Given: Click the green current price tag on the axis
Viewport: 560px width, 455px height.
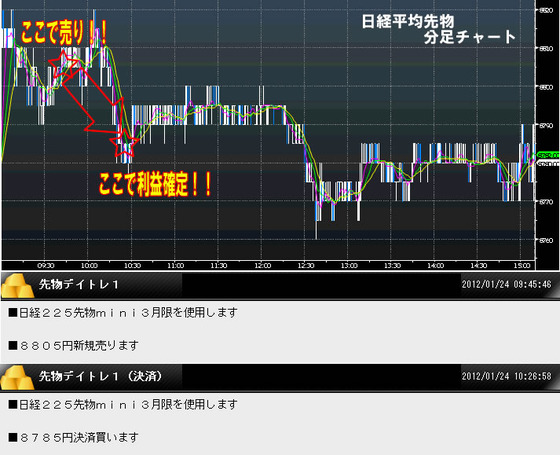Looking at the screenshot, I should tap(548, 155).
